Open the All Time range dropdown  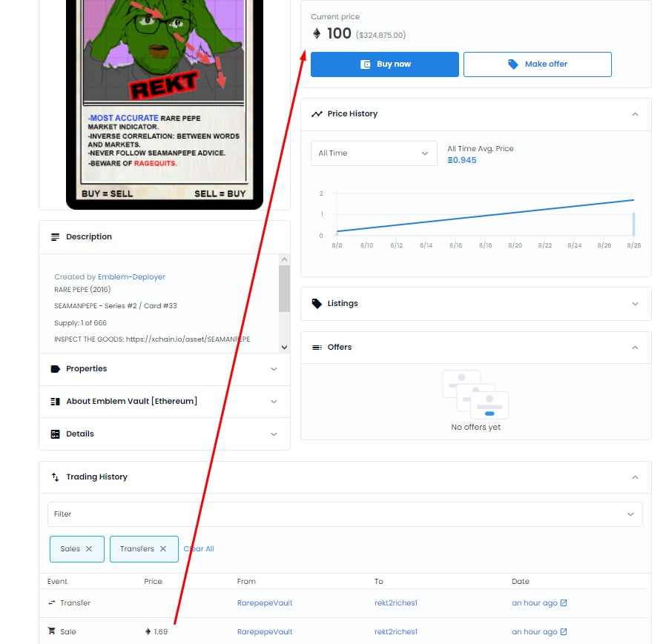pos(374,153)
